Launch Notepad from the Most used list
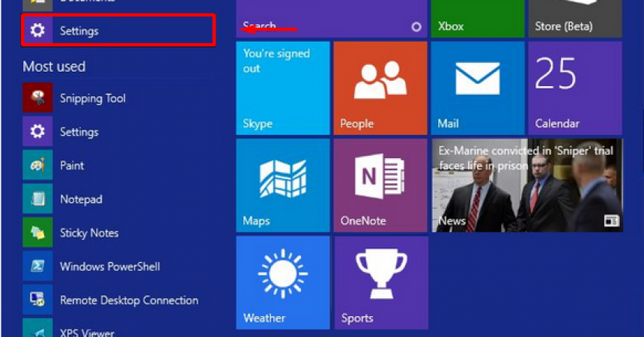 pyautogui.click(x=118, y=199)
